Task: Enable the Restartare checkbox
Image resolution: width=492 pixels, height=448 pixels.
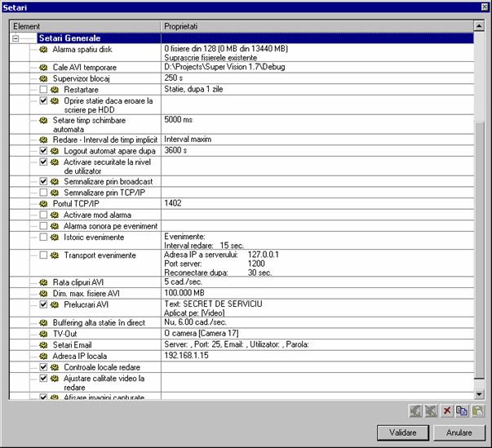Action: [44, 90]
